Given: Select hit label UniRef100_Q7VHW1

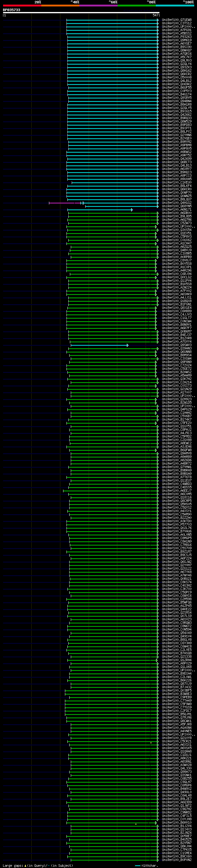Looking at the screenshot, I should (x=176, y=467).
